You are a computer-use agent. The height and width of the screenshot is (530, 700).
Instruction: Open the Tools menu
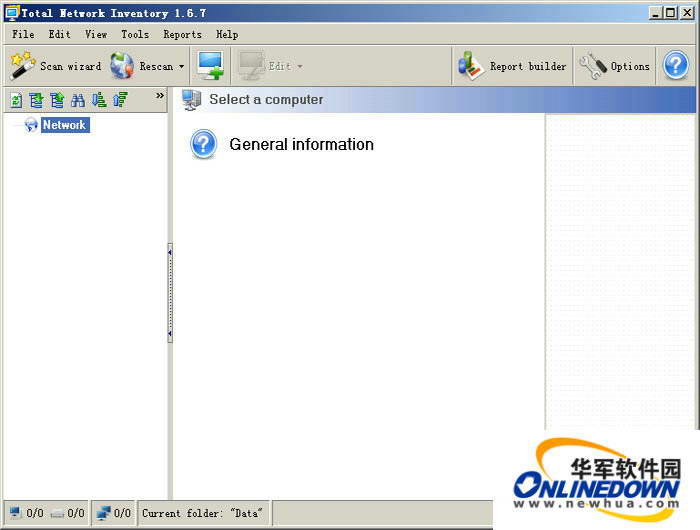click(135, 34)
